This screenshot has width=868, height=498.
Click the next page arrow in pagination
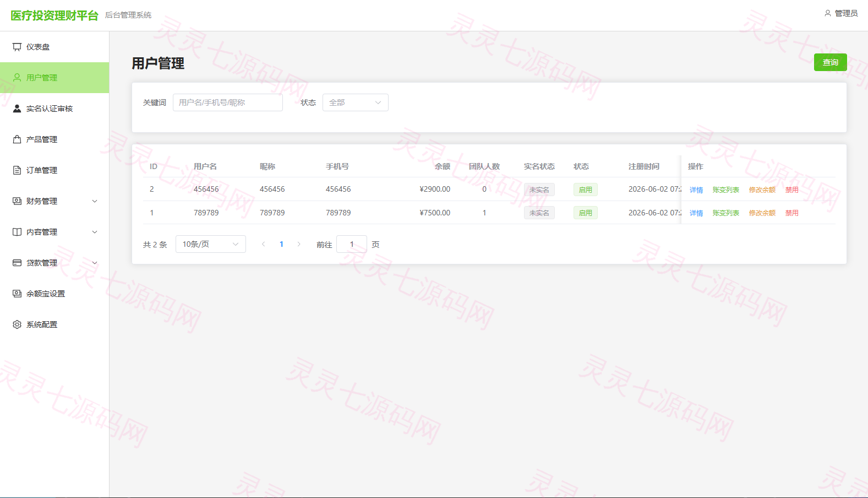click(x=299, y=244)
